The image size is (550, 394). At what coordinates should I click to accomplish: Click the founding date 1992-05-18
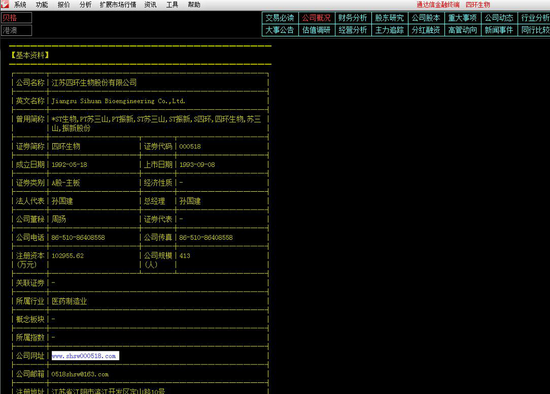coord(69,165)
